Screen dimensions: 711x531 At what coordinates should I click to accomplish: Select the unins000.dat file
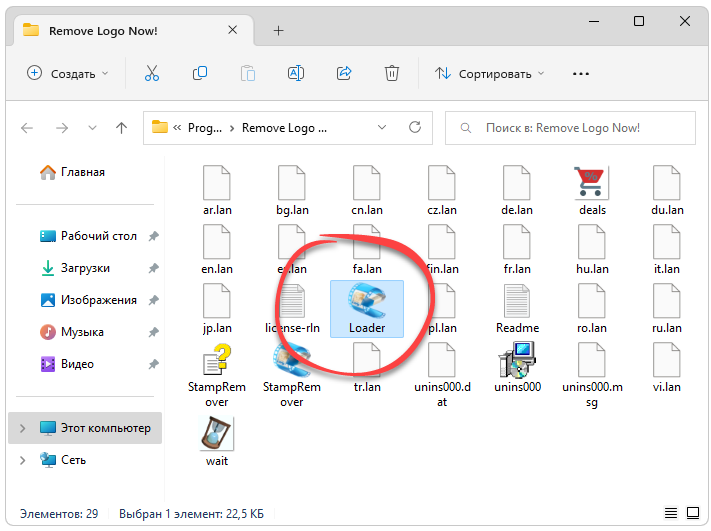point(442,376)
